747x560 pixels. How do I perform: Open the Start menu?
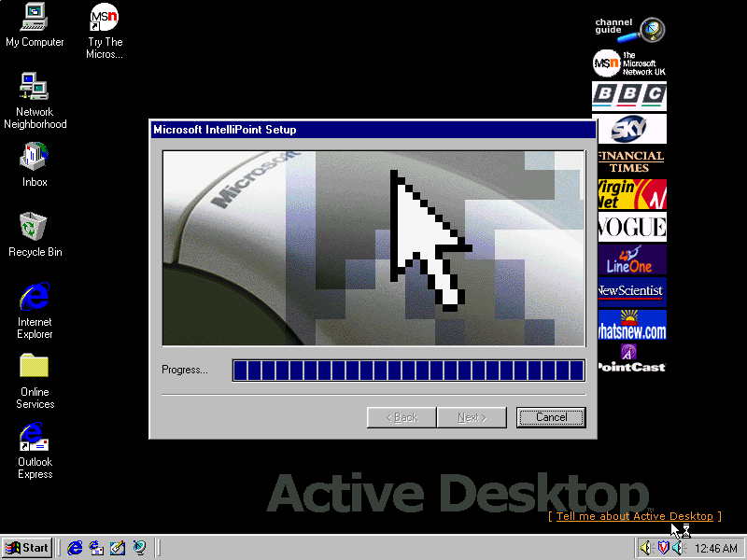(x=27, y=548)
